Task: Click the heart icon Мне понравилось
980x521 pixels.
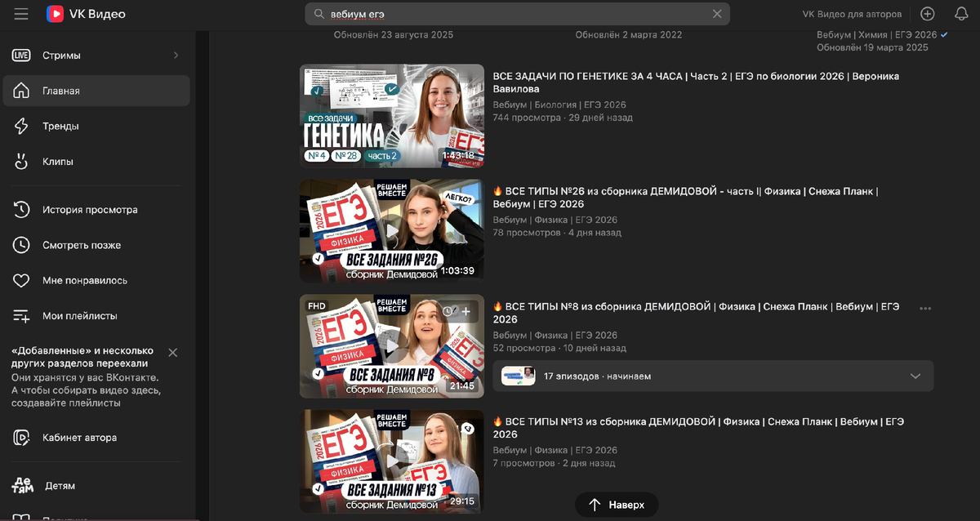Action: tap(21, 280)
